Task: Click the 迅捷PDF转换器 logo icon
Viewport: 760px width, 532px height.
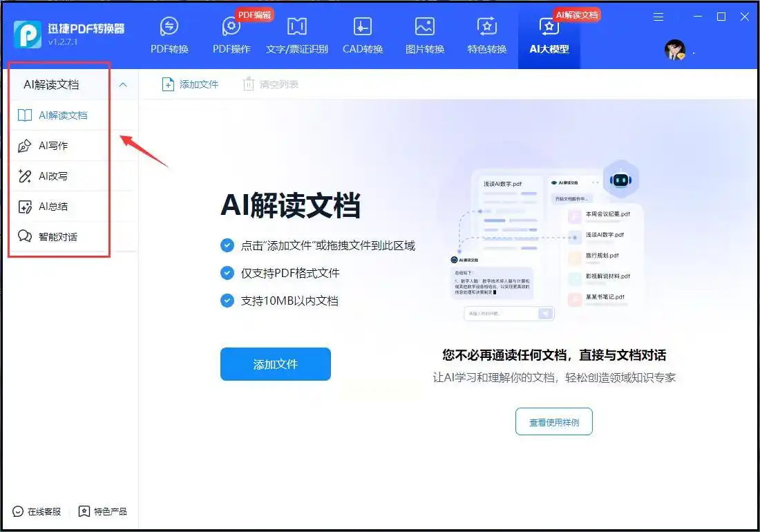Action: tap(27, 35)
